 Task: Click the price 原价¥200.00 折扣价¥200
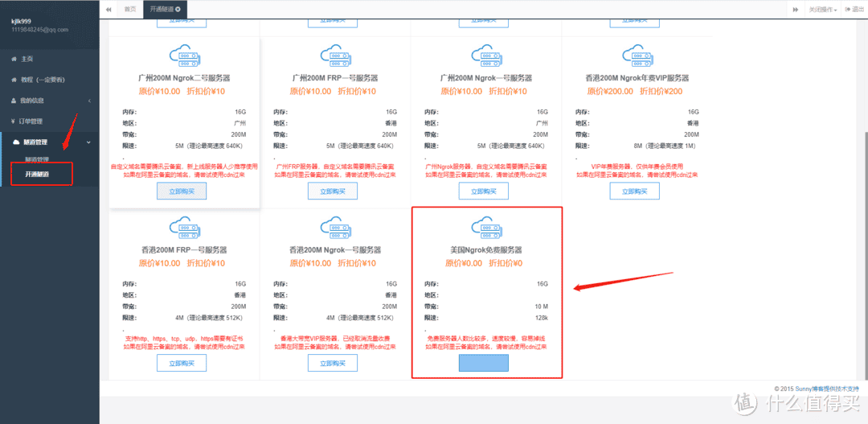coord(635,92)
